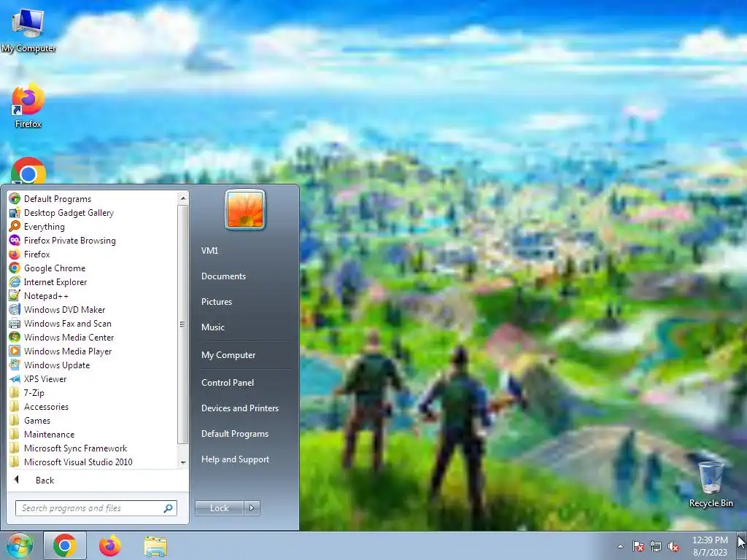
Task: Click the Action Center flag tray icon
Action: point(638,546)
